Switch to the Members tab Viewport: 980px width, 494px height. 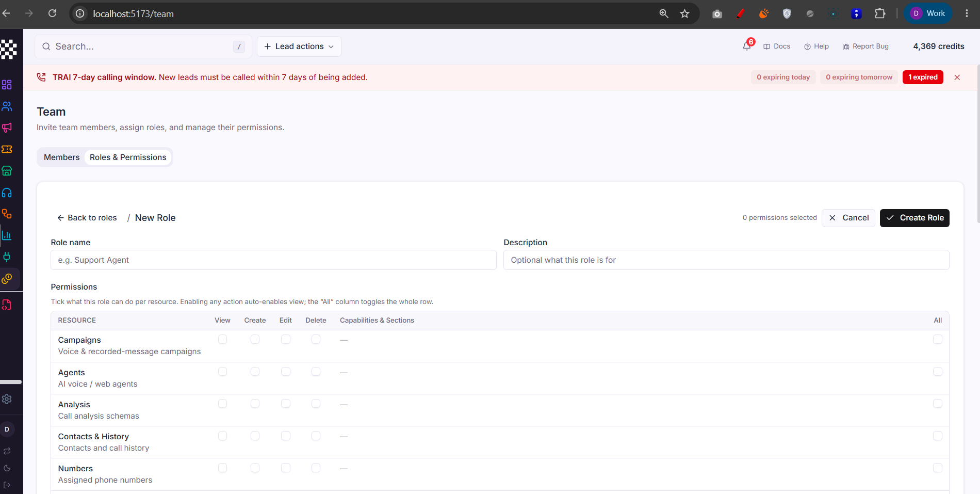click(x=61, y=157)
